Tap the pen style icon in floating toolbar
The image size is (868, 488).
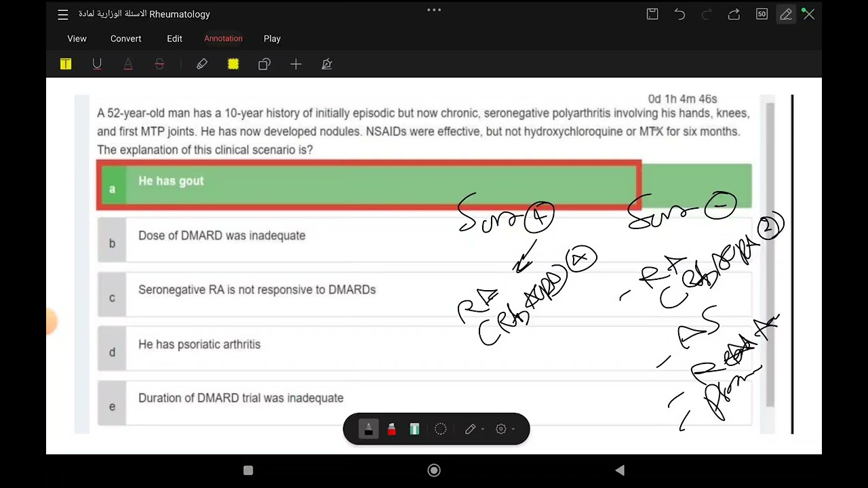[470, 429]
